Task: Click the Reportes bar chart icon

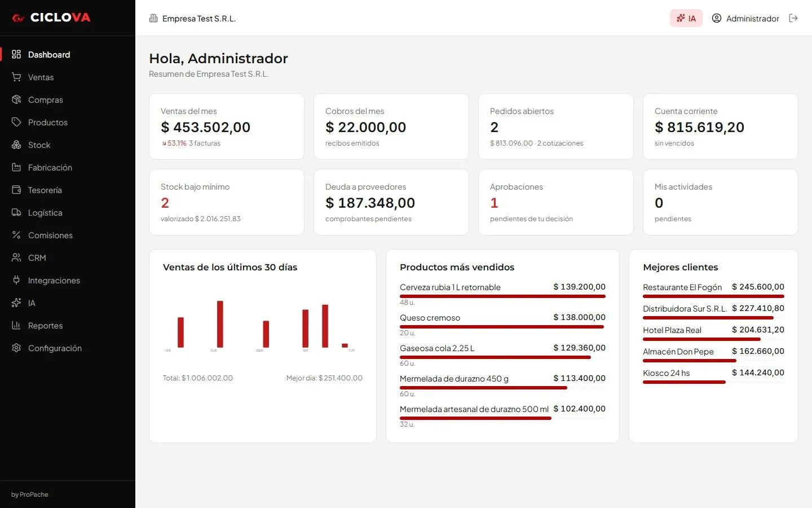Action: click(x=16, y=325)
